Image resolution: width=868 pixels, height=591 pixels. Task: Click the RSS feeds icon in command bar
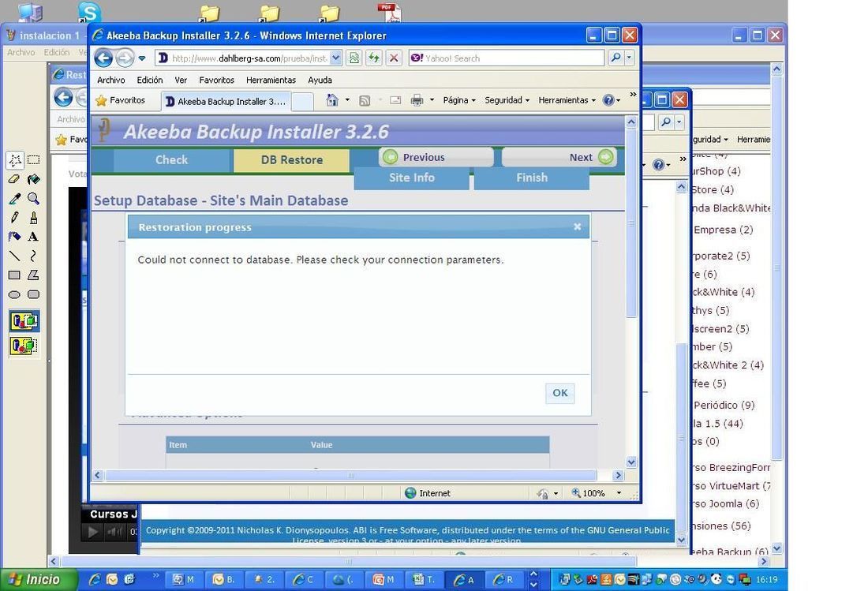365,100
